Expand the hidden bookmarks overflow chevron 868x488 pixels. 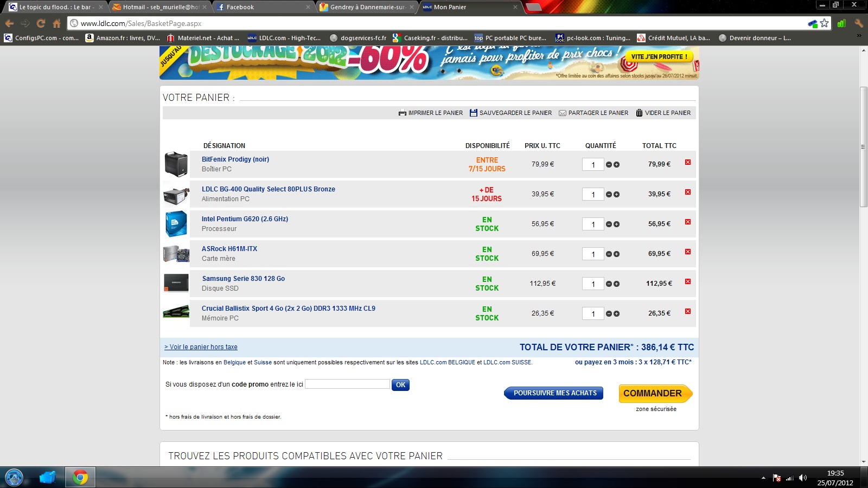point(859,36)
